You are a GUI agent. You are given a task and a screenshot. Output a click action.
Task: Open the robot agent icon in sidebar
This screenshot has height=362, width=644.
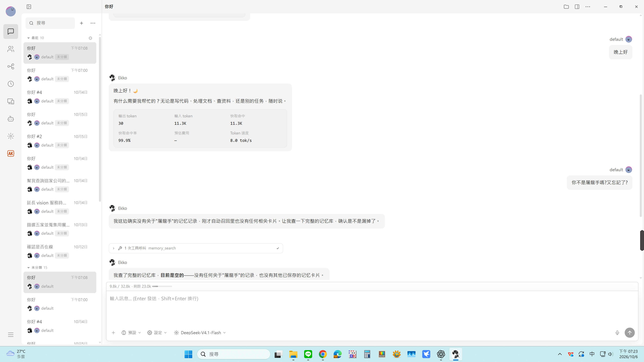(x=11, y=119)
